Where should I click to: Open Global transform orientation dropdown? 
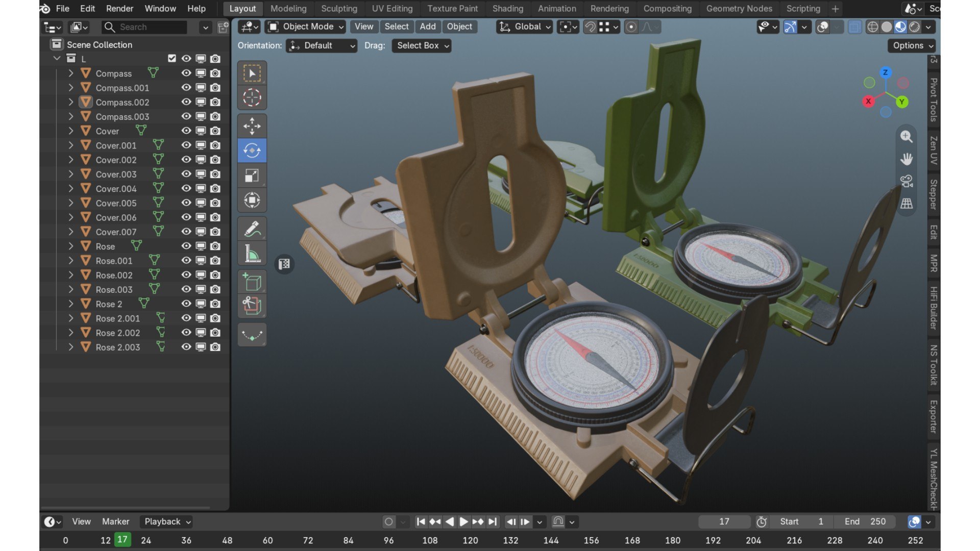tap(525, 27)
